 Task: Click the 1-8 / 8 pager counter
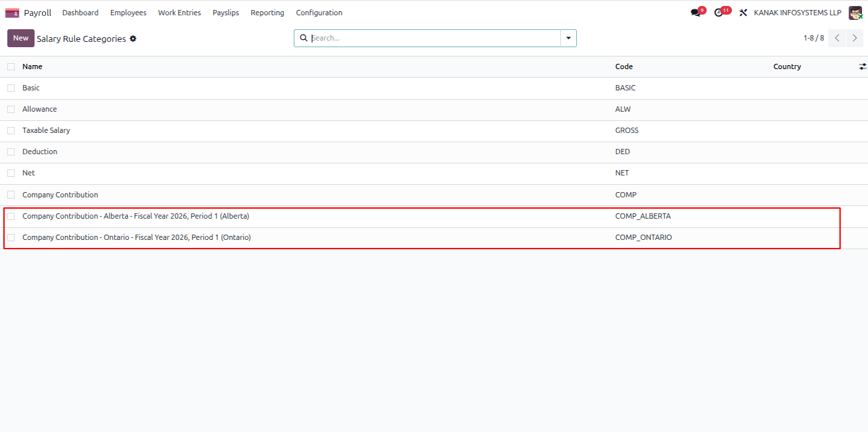coord(814,38)
